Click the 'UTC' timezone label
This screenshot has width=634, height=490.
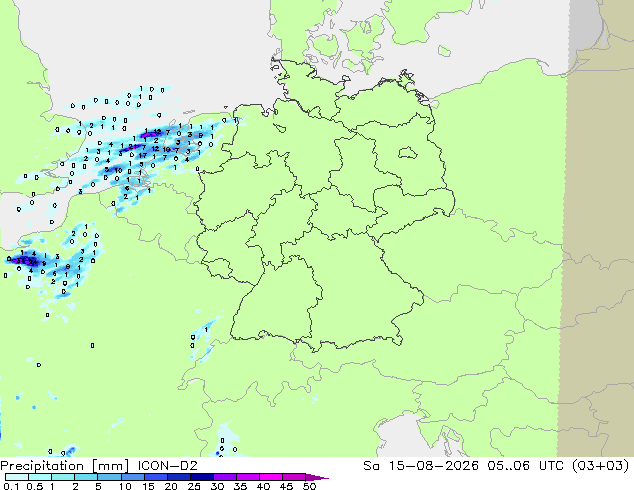pos(552,466)
